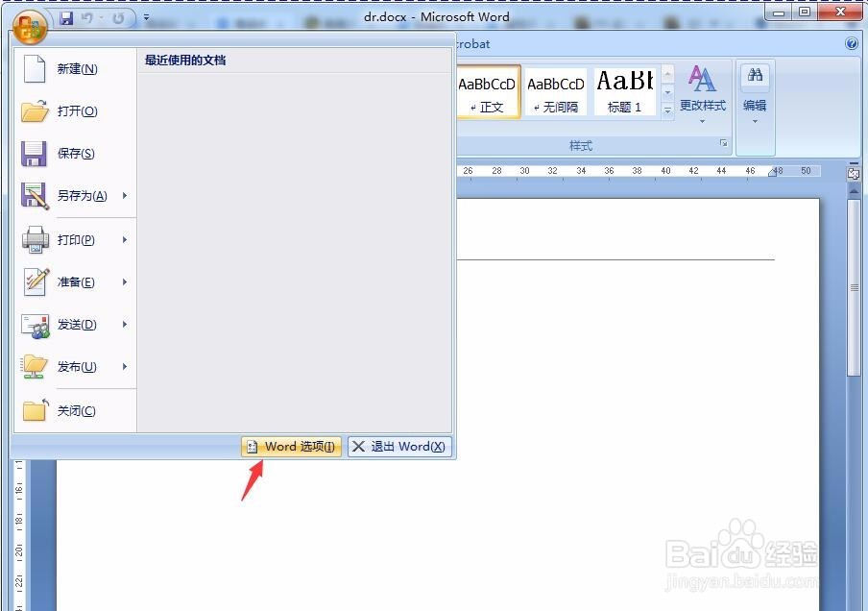Toggle the ruler icon above the scrollbar
The image size is (868, 611).
click(x=854, y=174)
